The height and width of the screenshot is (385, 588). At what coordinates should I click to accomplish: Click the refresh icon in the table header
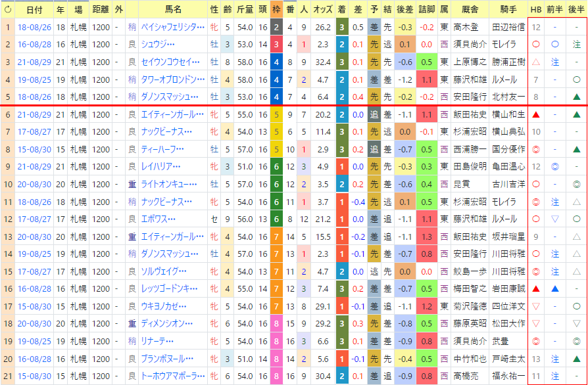8,10
